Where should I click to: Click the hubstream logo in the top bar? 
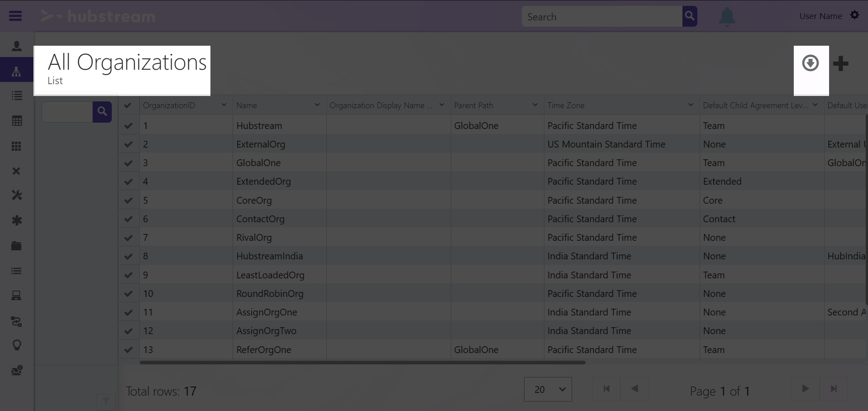pyautogui.click(x=97, y=16)
